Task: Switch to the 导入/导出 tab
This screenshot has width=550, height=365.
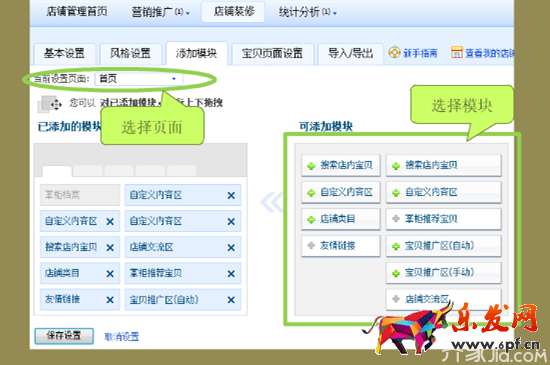Action: point(350,54)
